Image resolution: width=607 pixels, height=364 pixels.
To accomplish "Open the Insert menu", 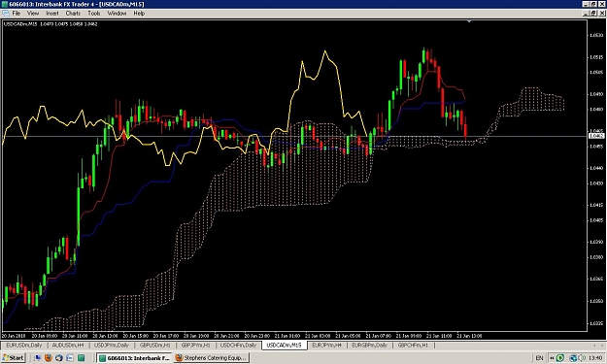I will [x=52, y=14].
